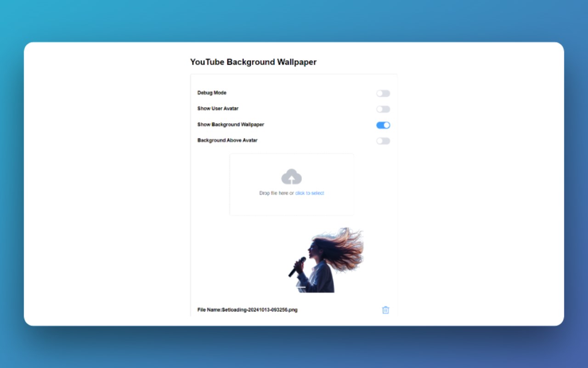
Task: Toggle Background Above Avatar on
Action: pyautogui.click(x=383, y=141)
